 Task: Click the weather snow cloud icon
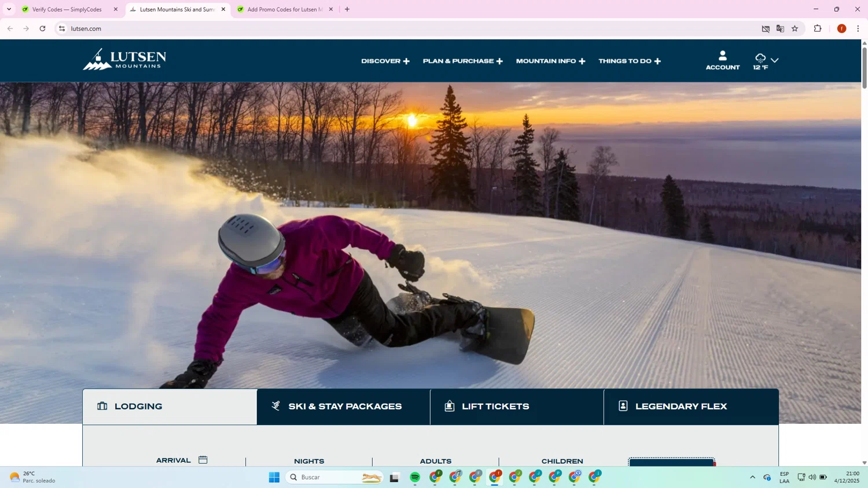coord(760,57)
